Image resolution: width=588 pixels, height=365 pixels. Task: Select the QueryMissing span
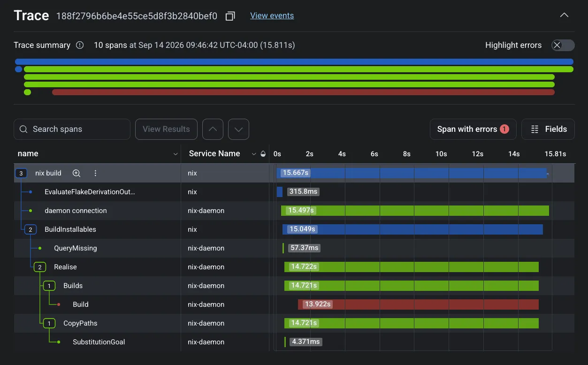(x=76, y=248)
